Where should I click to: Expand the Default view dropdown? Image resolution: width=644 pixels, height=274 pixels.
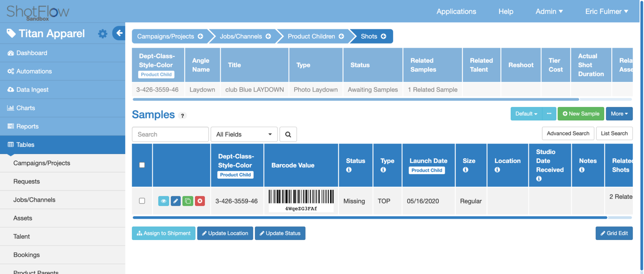pos(526,114)
